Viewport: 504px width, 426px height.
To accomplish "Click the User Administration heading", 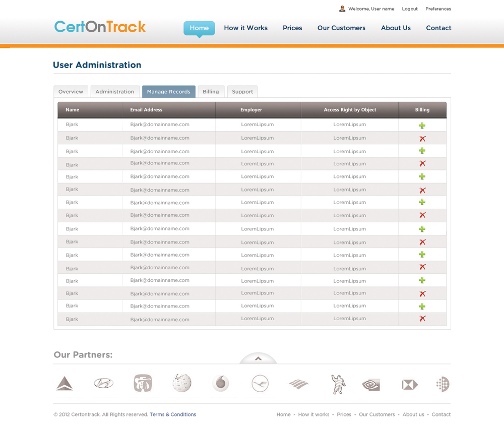I will tap(97, 65).
